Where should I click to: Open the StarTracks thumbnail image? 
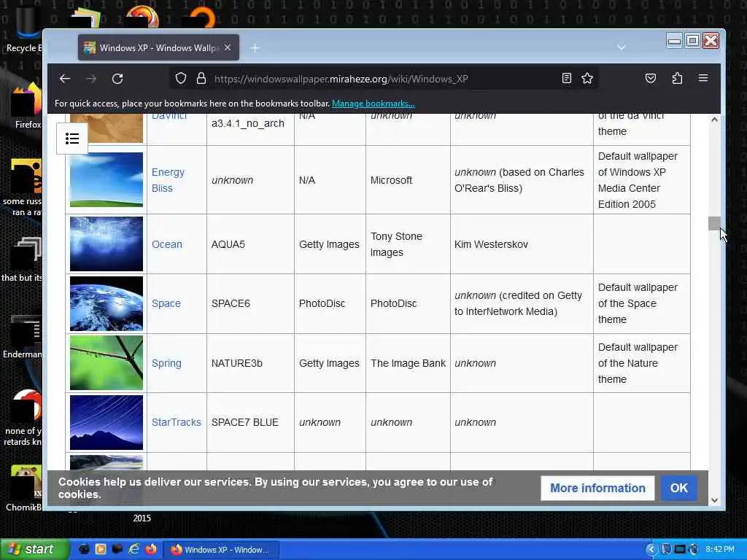point(107,422)
